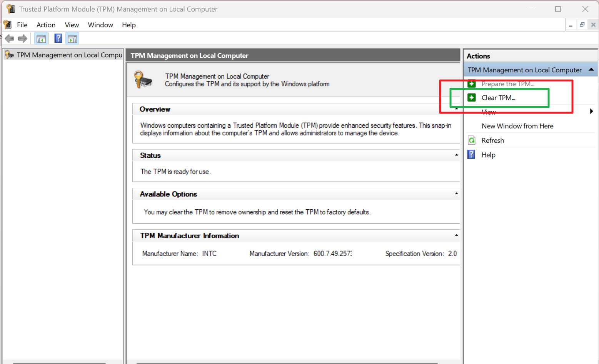Screen dimensions: 599x364
Task: Collapse the Status section
Action: click(456, 155)
